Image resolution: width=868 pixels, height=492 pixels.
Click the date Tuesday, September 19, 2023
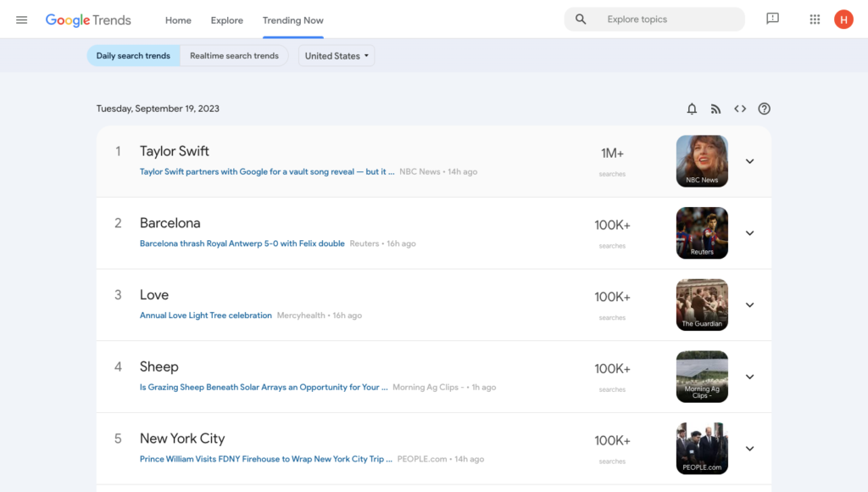pos(158,109)
